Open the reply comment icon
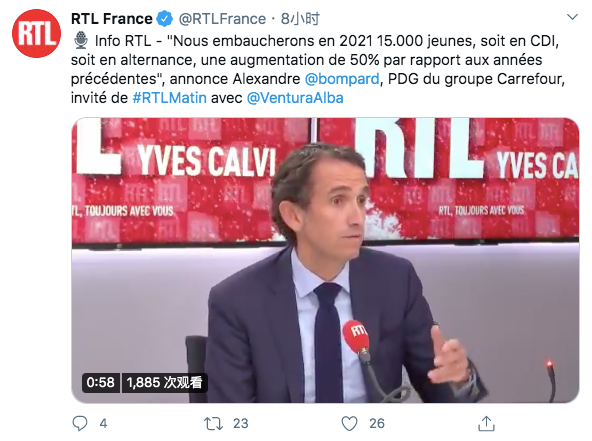Viewport: 592px width, 441px height. (80, 424)
